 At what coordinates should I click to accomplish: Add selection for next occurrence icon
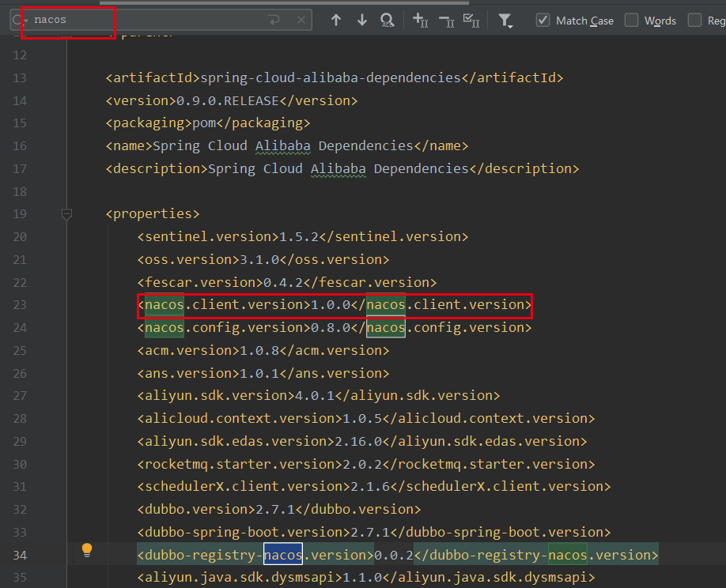tap(421, 21)
